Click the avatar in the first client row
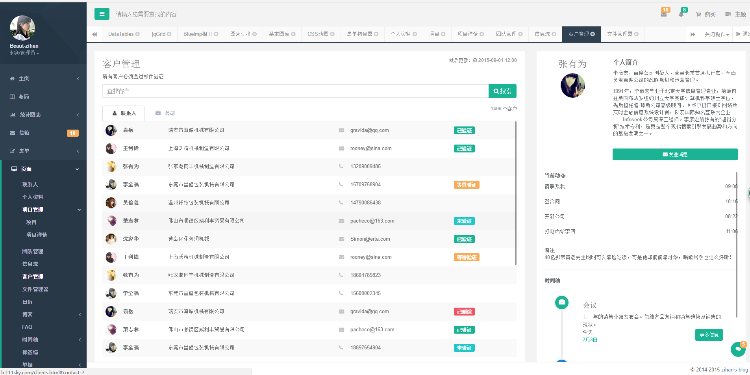This screenshot has width=750, height=375. coord(111,130)
